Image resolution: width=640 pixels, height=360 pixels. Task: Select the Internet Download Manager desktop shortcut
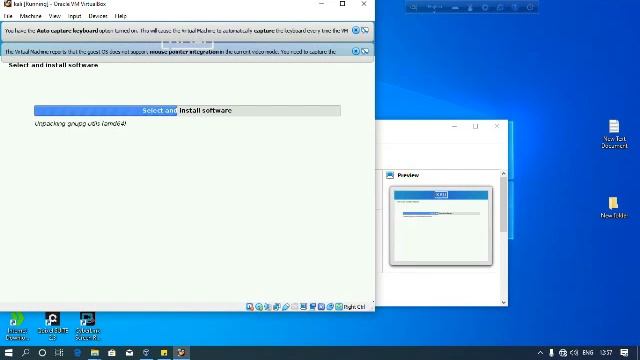pos(17,326)
